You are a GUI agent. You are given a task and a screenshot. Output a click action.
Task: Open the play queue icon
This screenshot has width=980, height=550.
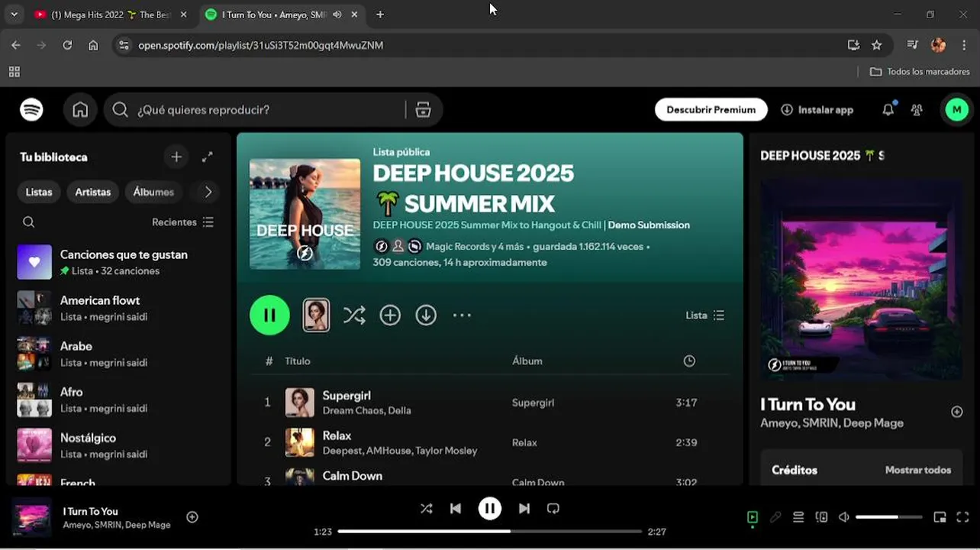[x=798, y=517]
